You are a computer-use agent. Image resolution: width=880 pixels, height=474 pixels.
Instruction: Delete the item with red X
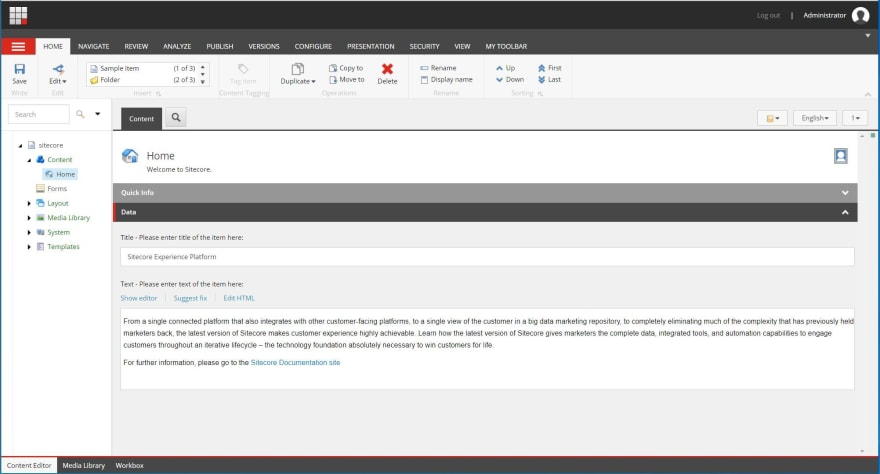(x=387, y=74)
